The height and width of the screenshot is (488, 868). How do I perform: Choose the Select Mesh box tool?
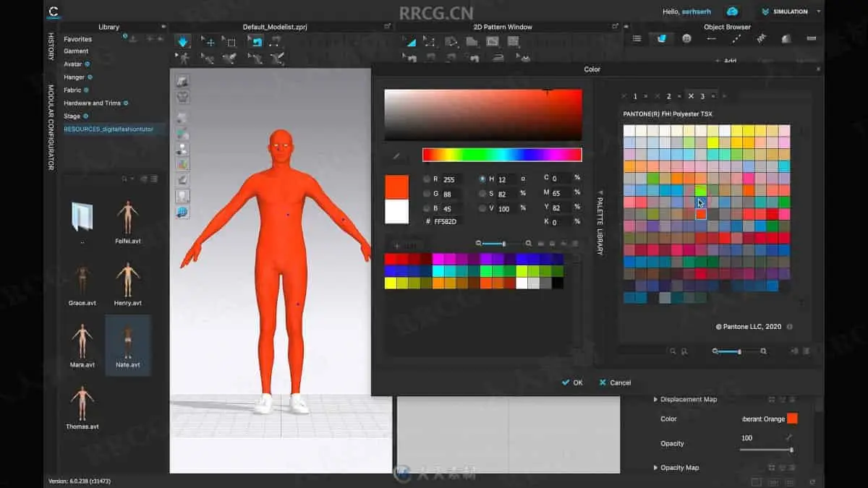point(230,42)
